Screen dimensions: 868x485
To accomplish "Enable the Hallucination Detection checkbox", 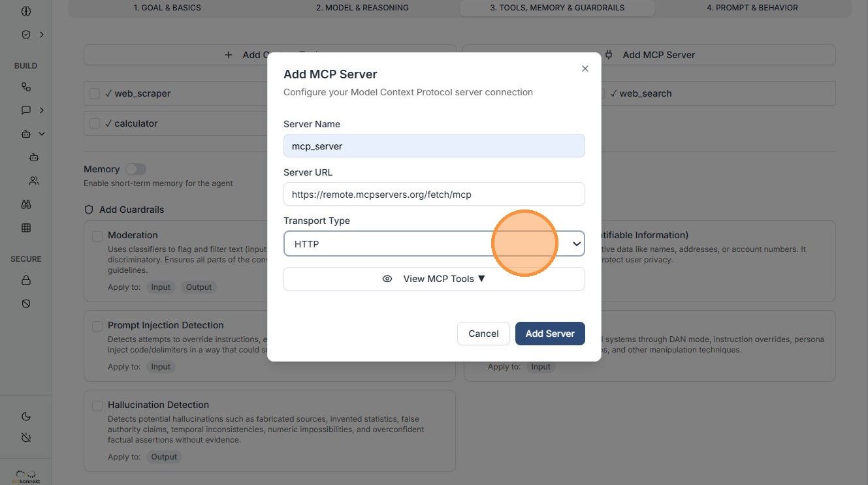I will pos(97,405).
